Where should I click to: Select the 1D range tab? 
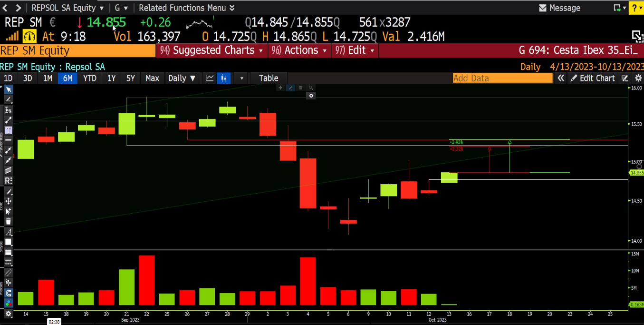[8, 78]
